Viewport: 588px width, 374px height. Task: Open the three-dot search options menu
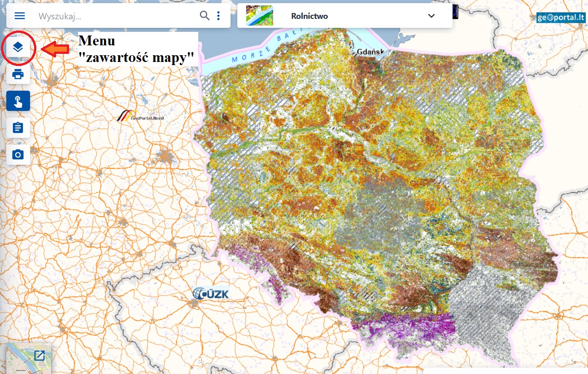coord(218,16)
